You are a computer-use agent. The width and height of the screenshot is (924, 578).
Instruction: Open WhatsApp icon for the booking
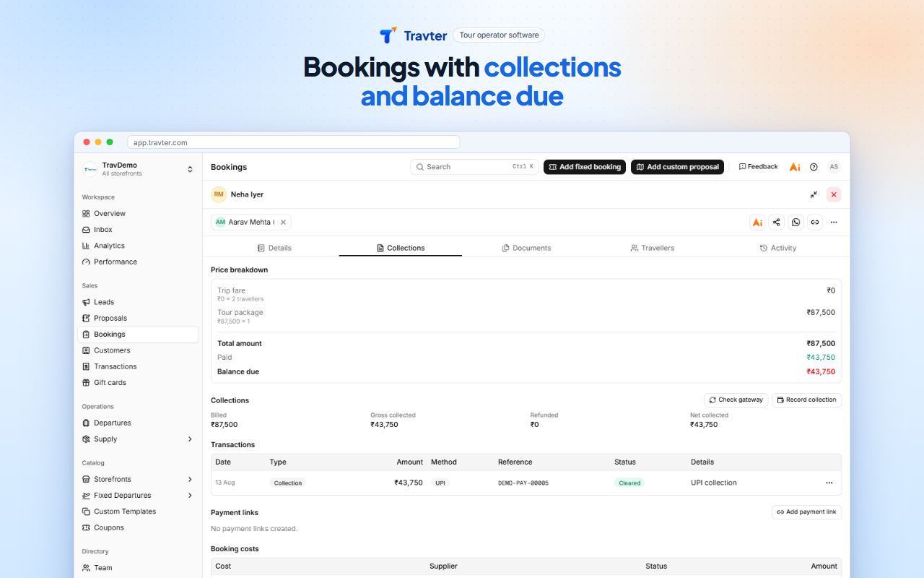coord(796,223)
